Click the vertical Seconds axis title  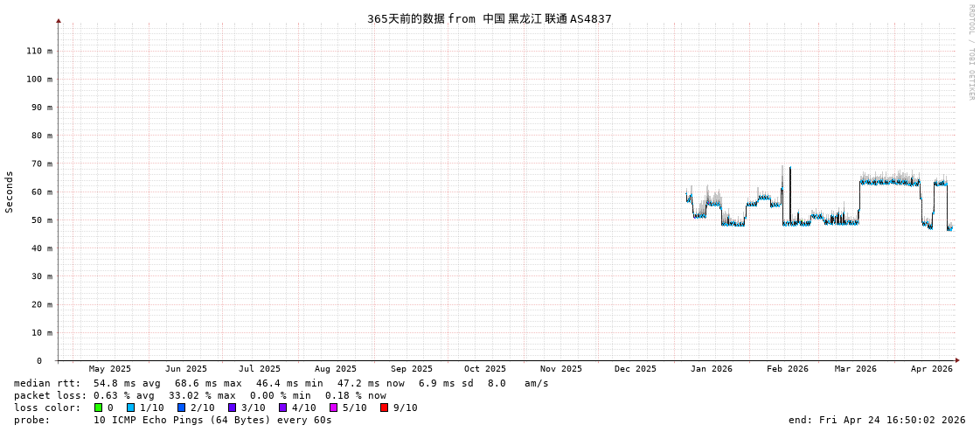pyautogui.click(x=10, y=192)
